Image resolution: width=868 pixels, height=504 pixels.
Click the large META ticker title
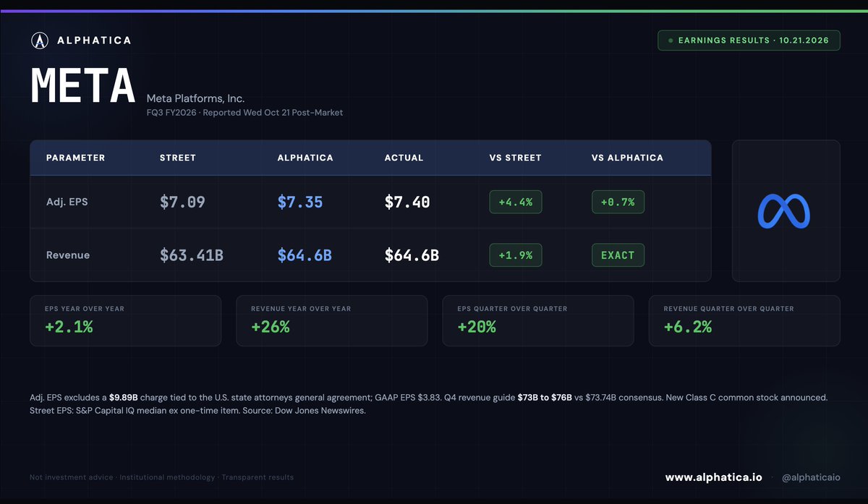[82, 86]
